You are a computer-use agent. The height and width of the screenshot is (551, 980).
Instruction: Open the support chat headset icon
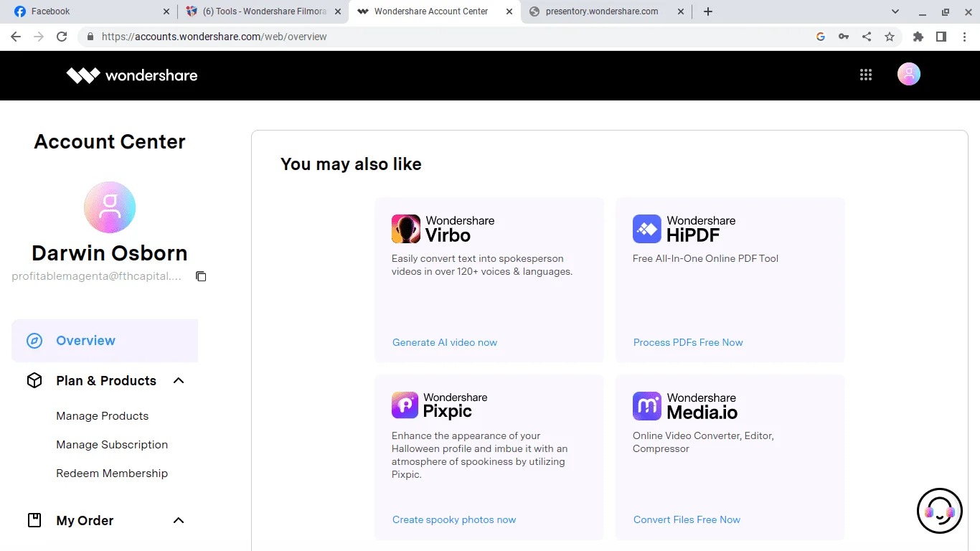pos(940,511)
